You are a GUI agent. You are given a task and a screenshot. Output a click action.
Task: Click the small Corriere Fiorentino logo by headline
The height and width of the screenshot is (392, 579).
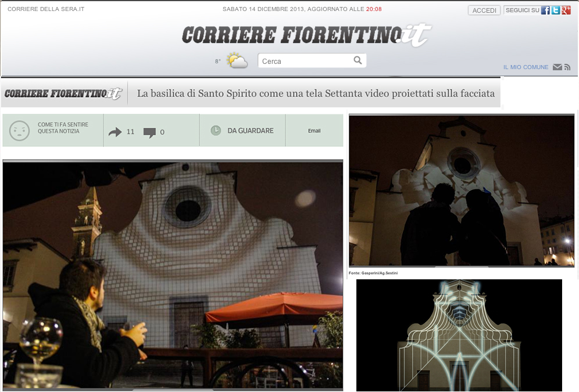63,93
